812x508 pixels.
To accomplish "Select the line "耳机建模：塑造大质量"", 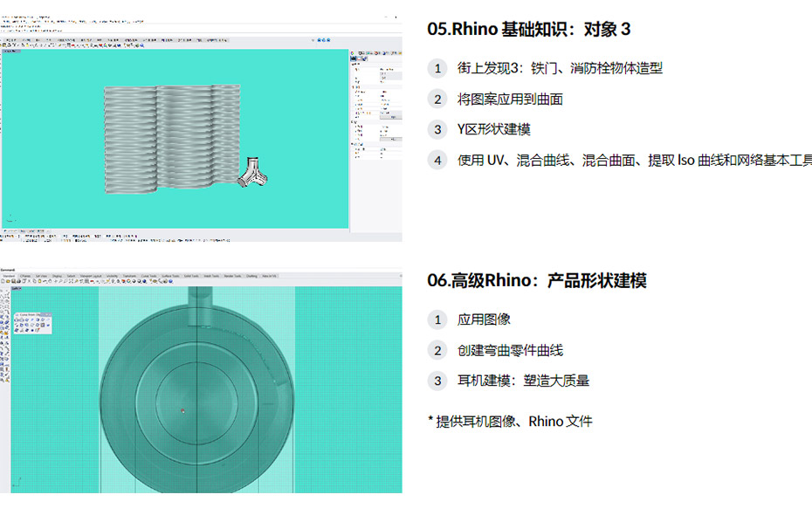I will (x=523, y=381).
